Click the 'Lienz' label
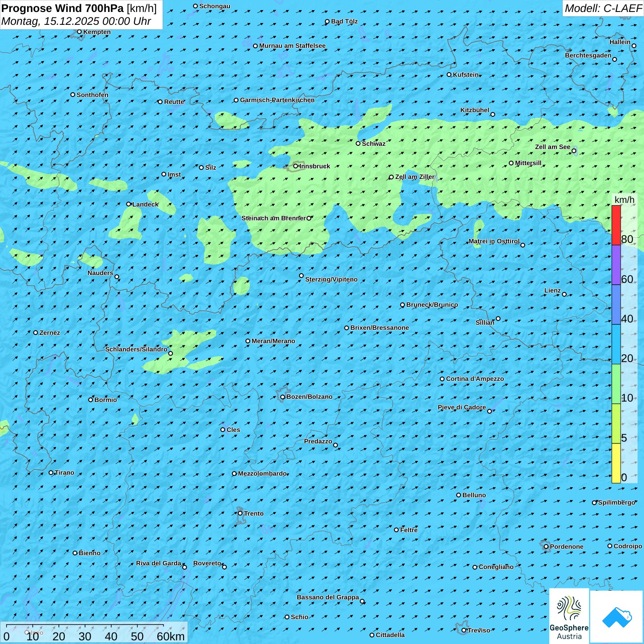644x644 pixels. coord(552,290)
